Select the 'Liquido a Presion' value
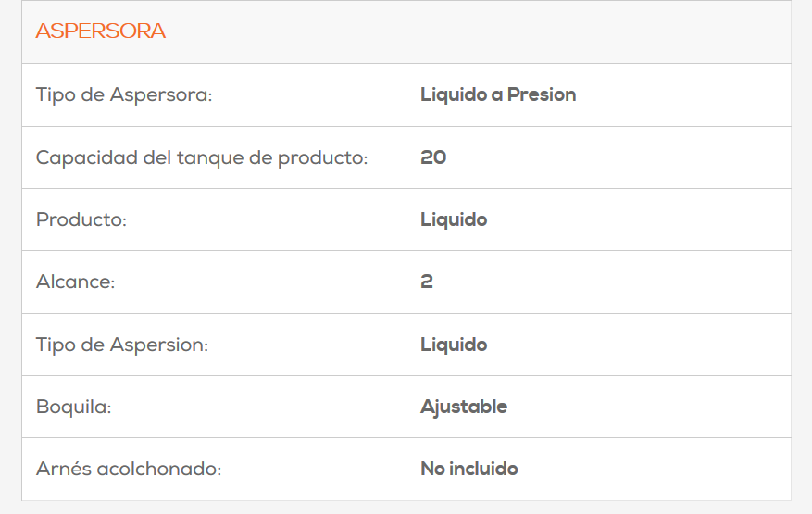 498,94
